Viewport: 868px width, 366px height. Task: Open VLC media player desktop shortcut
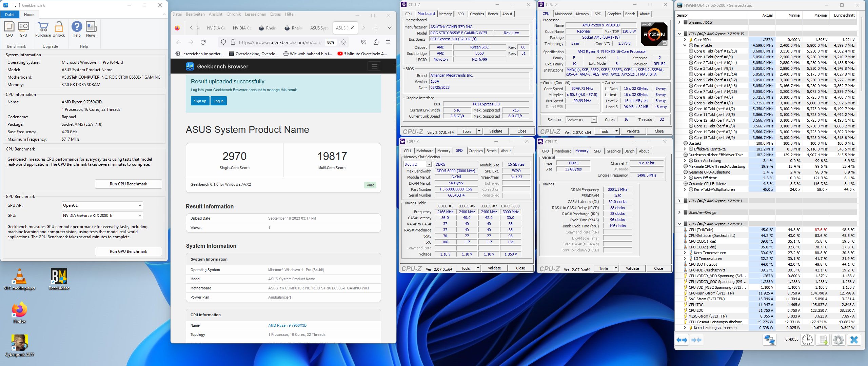tap(20, 280)
